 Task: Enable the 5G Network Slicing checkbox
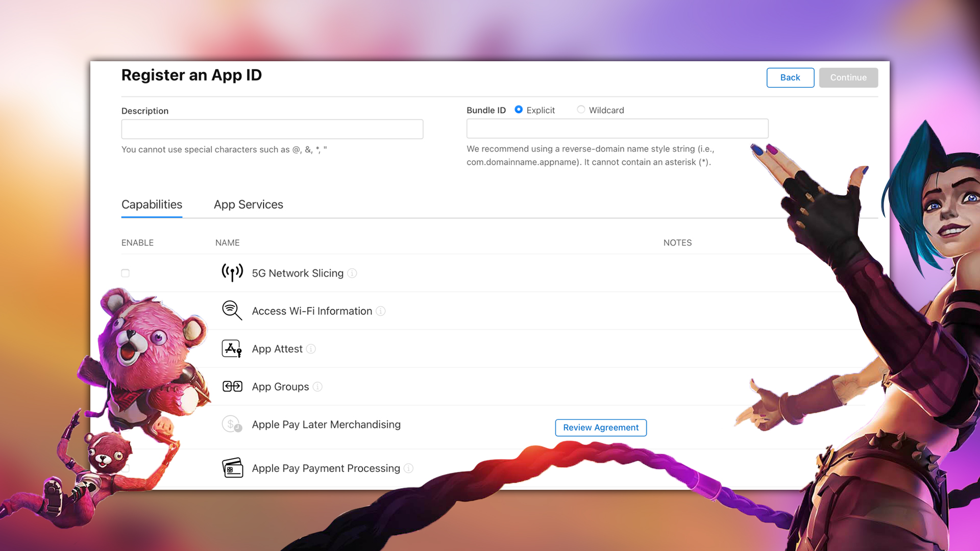pyautogui.click(x=126, y=273)
